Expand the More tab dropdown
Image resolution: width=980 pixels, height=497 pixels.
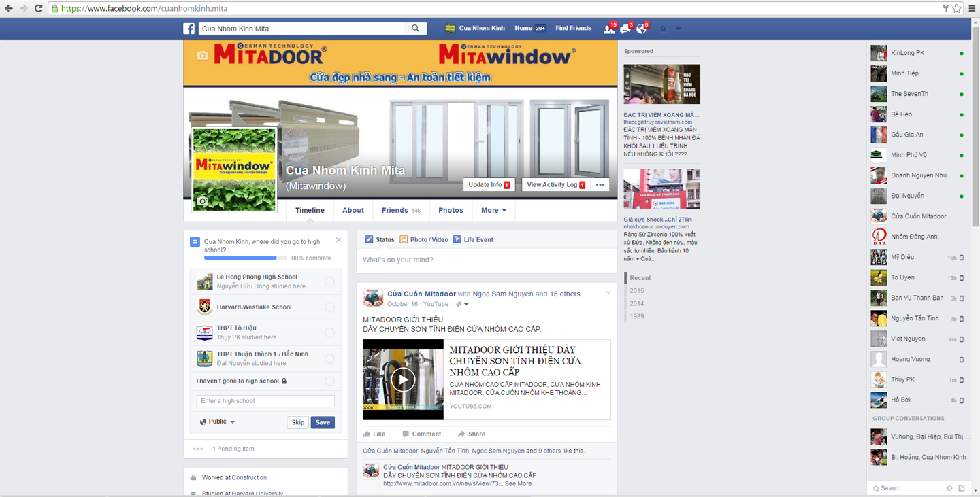point(493,211)
